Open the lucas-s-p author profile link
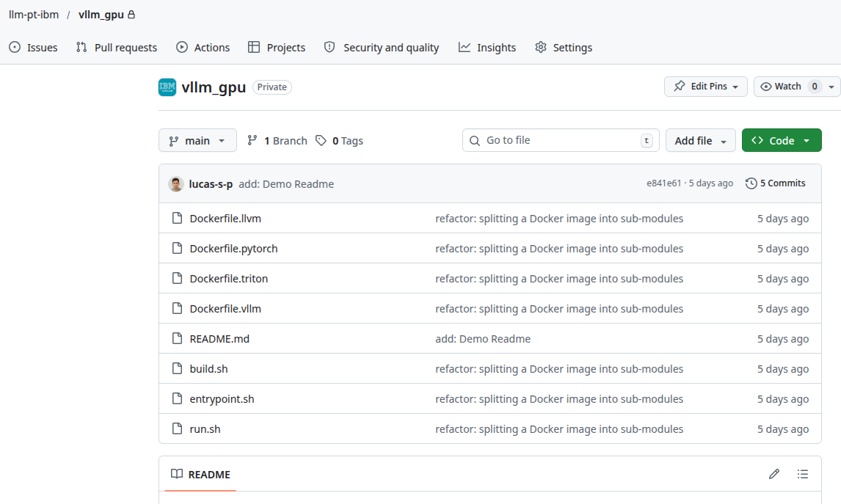Image resolution: width=841 pixels, height=504 pixels. (x=211, y=184)
